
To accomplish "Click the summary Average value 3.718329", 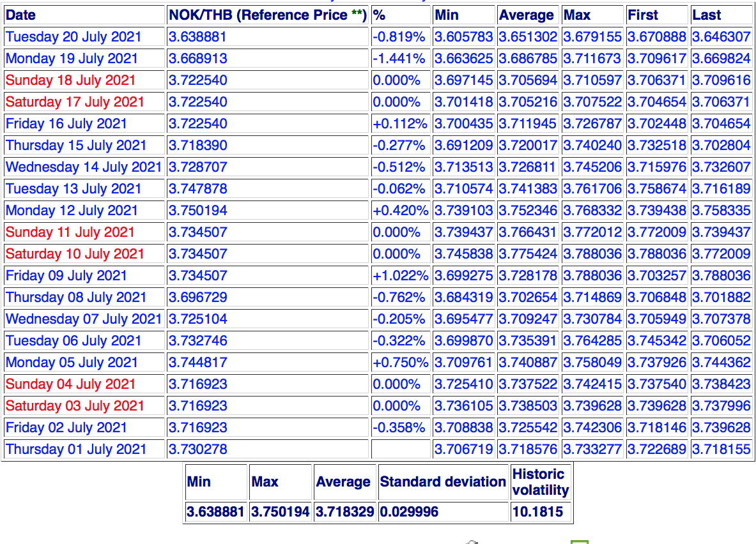I will click(344, 512).
